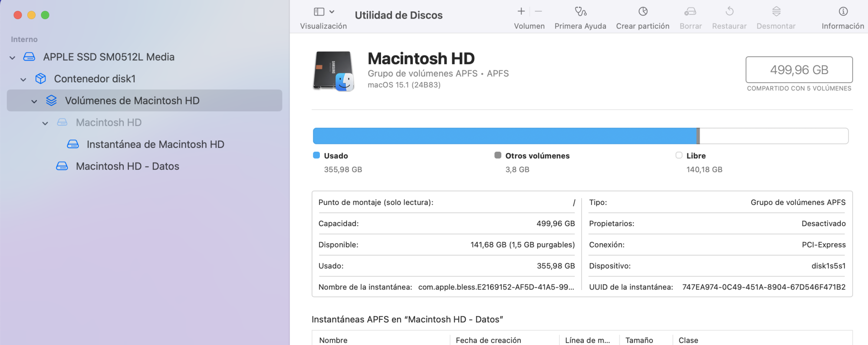Click the 'Interno' sidebar section header
The width and height of the screenshot is (868, 345).
24,39
